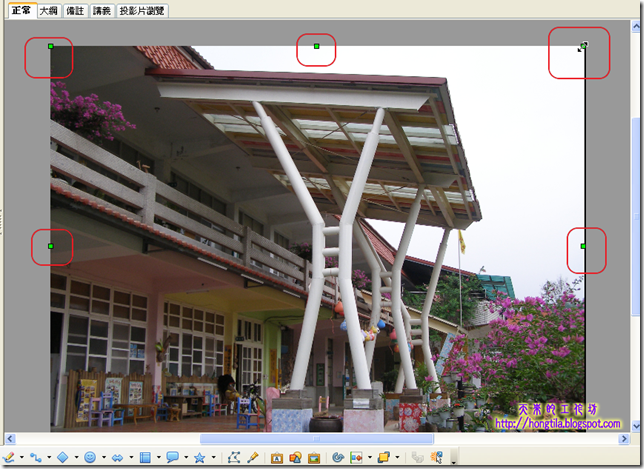Click the vertical scrollbar down arrow
This screenshot has width=644, height=469.
click(636, 426)
